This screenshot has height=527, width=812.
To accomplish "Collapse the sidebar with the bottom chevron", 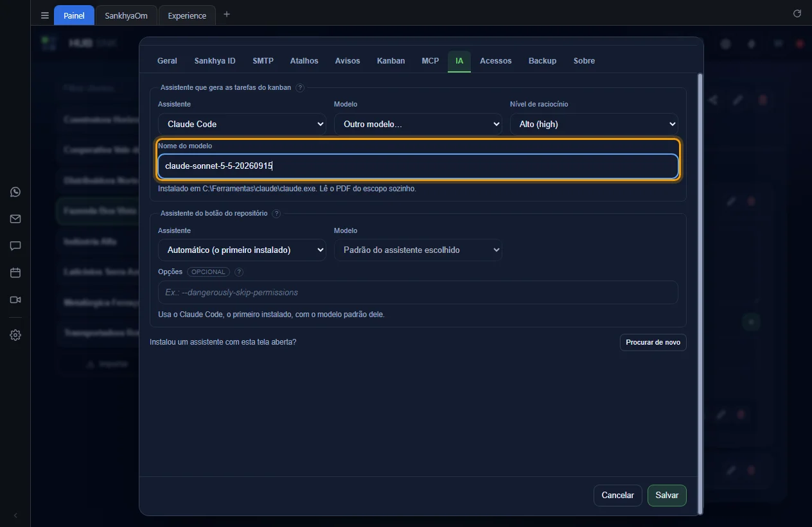I will [x=15, y=515].
